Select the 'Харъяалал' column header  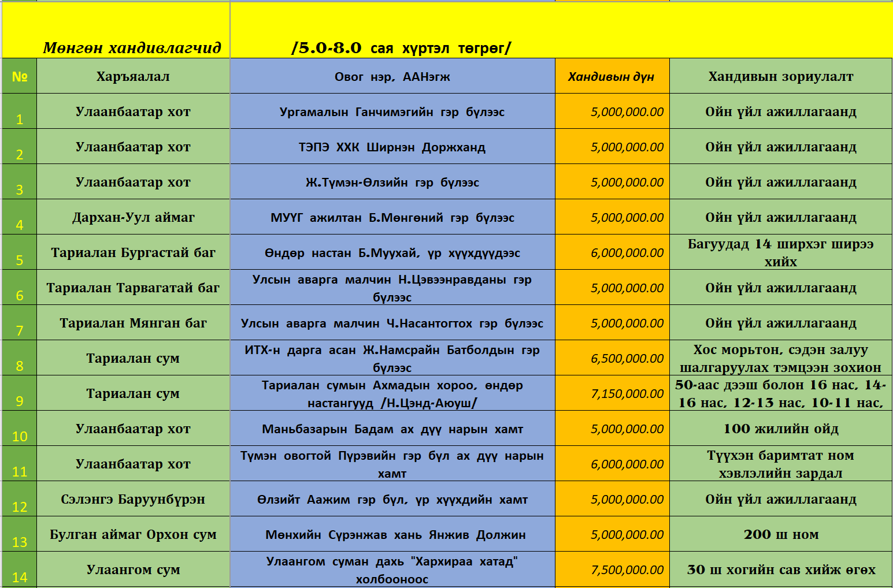[133, 76]
